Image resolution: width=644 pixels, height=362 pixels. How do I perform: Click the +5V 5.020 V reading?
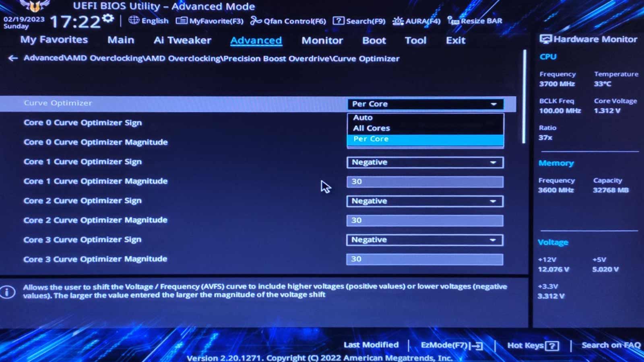coord(605,269)
